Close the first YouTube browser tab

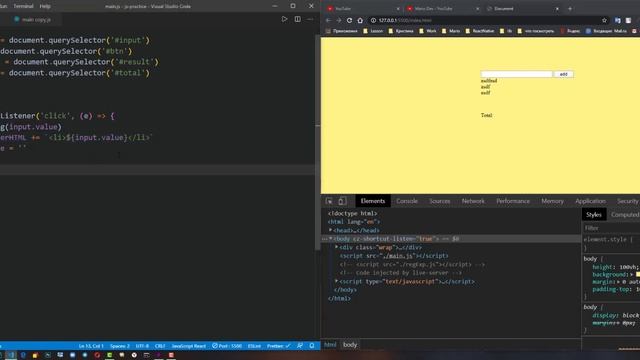(x=398, y=9)
